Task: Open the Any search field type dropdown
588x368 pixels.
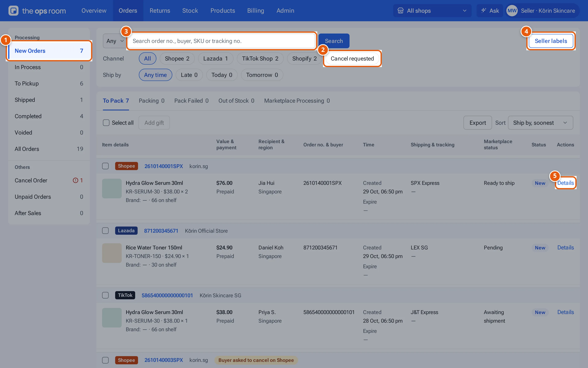Action: (x=115, y=41)
